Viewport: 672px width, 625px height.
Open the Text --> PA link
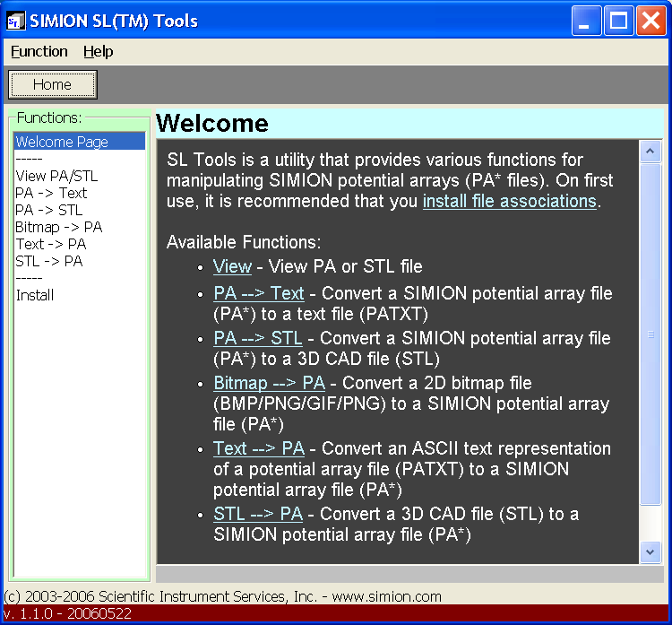coord(259,448)
